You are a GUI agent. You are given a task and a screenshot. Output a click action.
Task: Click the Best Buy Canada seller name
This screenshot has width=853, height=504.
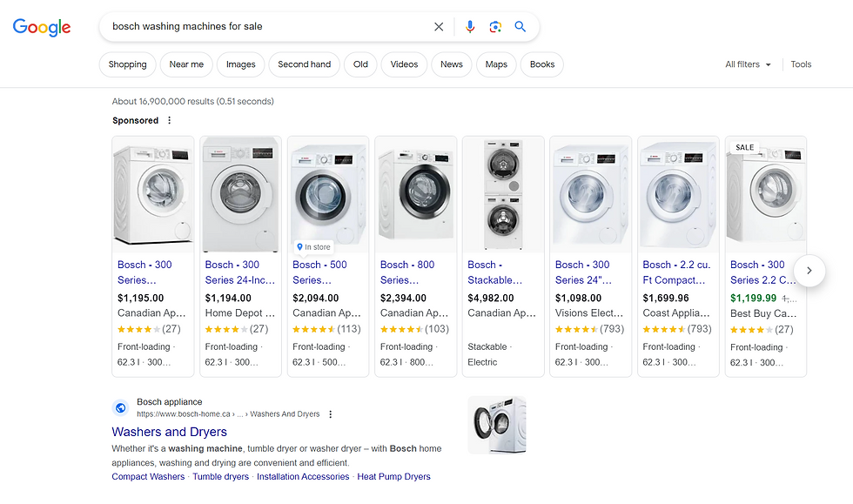point(763,313)
